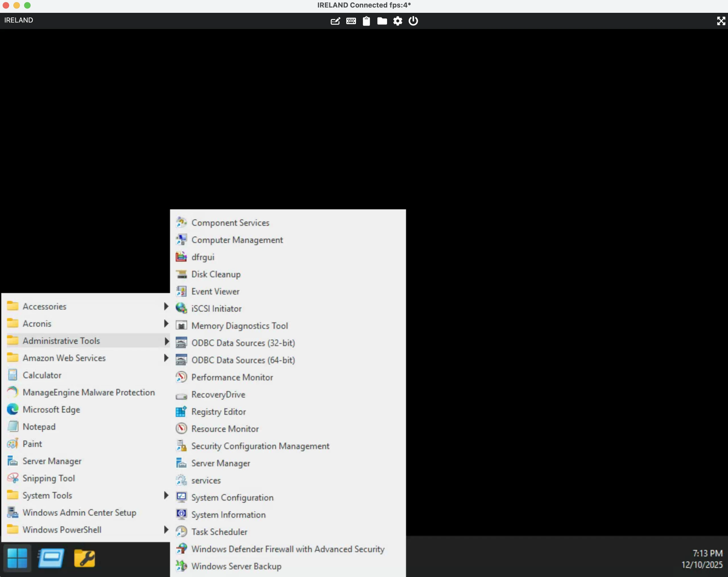Click the System Information icon
Viewport: 728px width, 577px height.
tap(181, 514)
